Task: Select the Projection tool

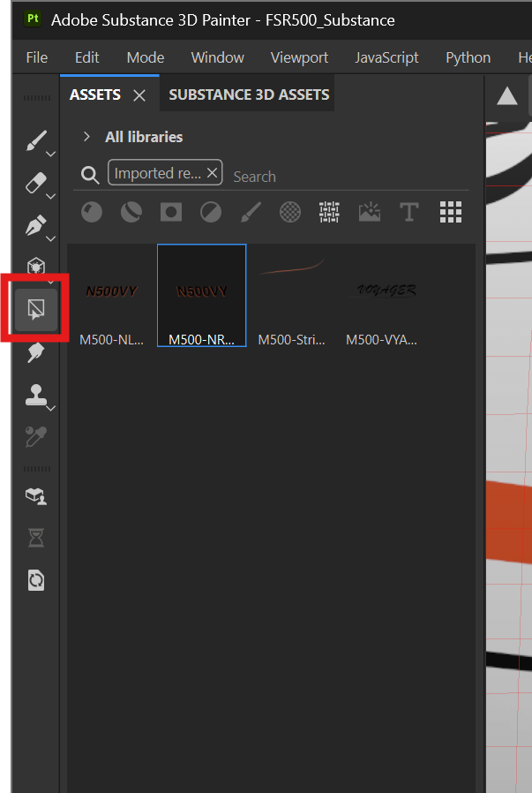Action: (x=35, y=225)
